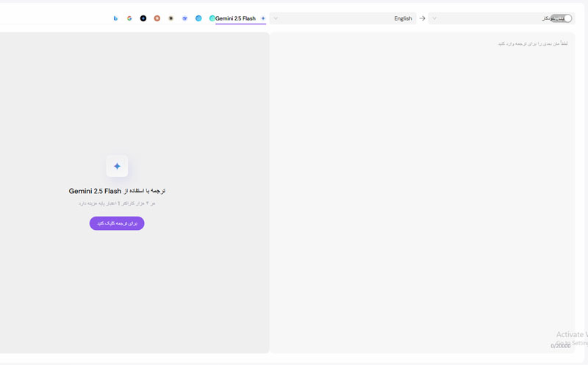Screen dimensions: 588x365
Task: Pick the small blue whale engine icon
Action: [x=185, y=18]
